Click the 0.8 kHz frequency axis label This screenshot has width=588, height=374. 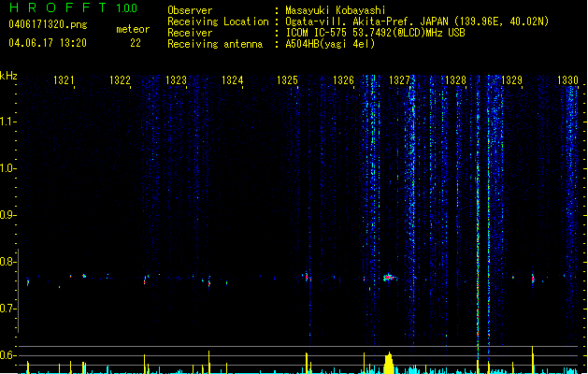coord(7,262)
